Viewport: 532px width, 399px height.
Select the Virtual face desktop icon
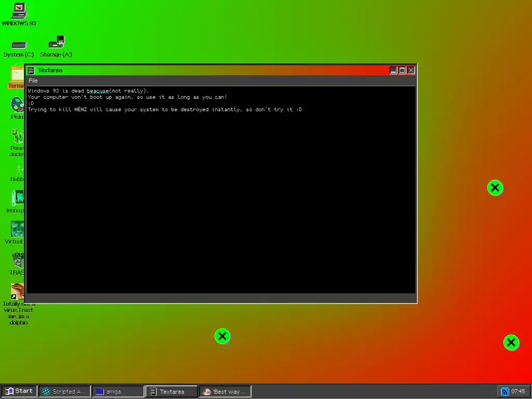15,232
